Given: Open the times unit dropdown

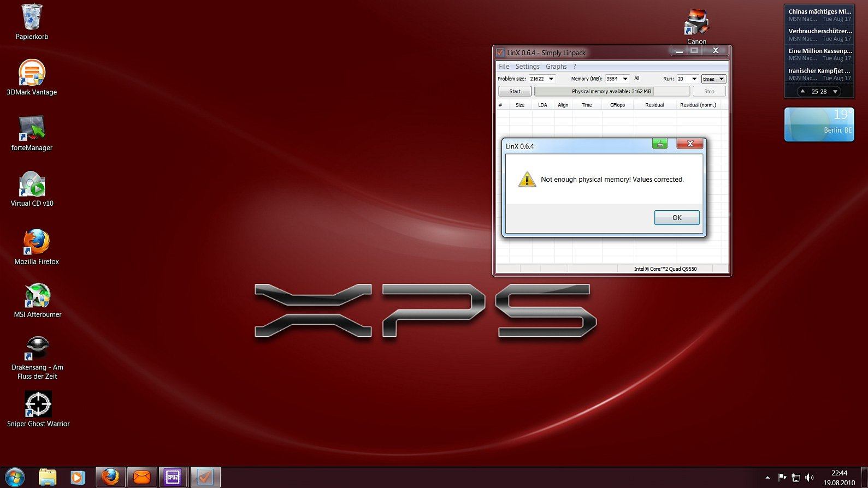Looking at the screenshot, I should (713, 79).
